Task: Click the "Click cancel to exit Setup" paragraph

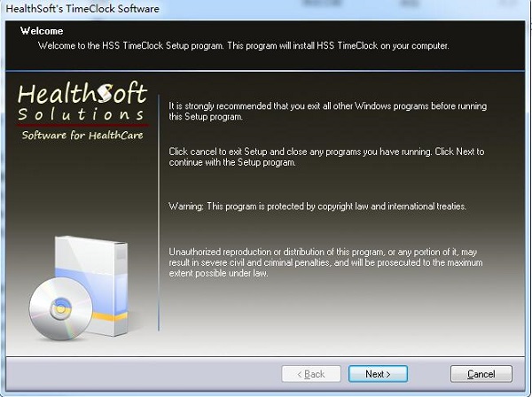Action: click(326, 157)
